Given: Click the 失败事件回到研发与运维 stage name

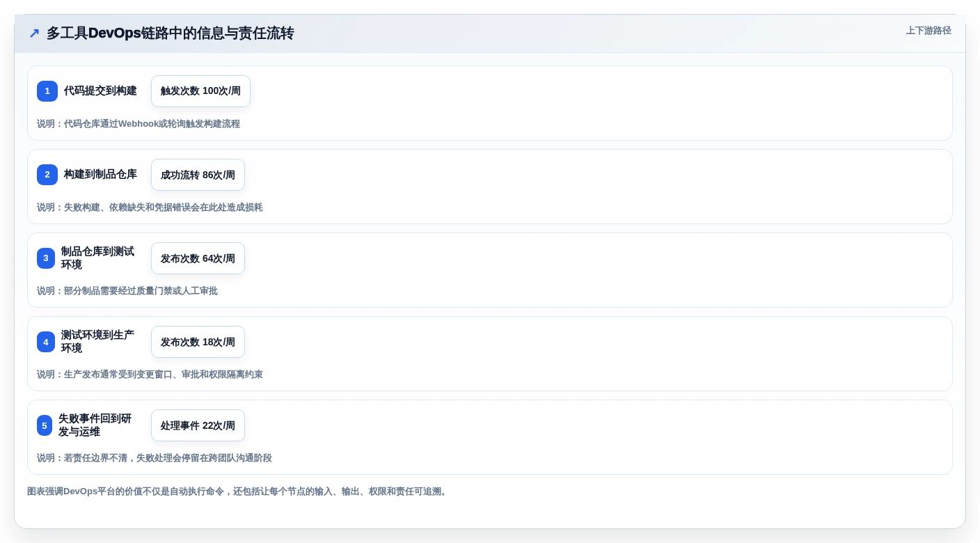Looking at the screenshot, I should coord(95,425).
